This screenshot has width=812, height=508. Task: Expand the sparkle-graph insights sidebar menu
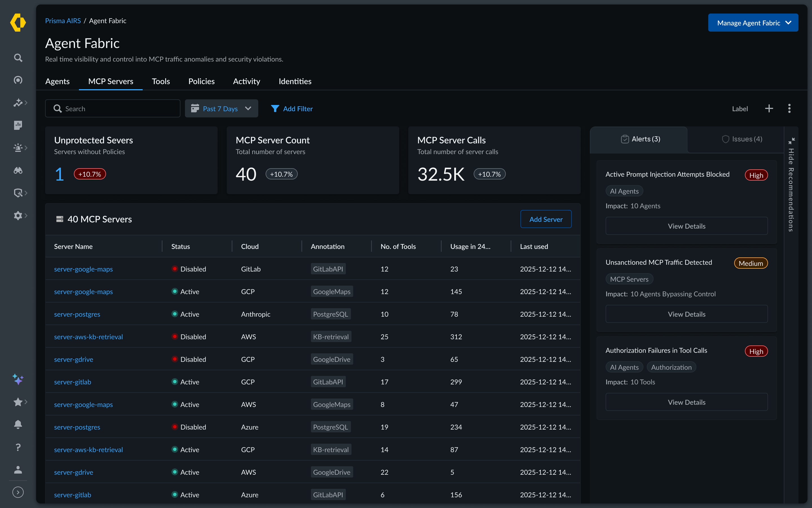(20, 102)
